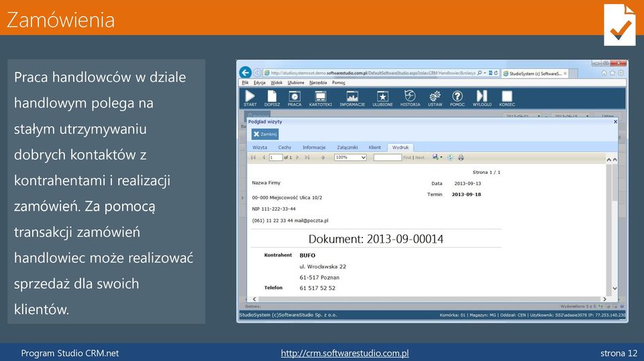
Task: Close the Podgląd wizyty dialog with X
Action: 615,121
